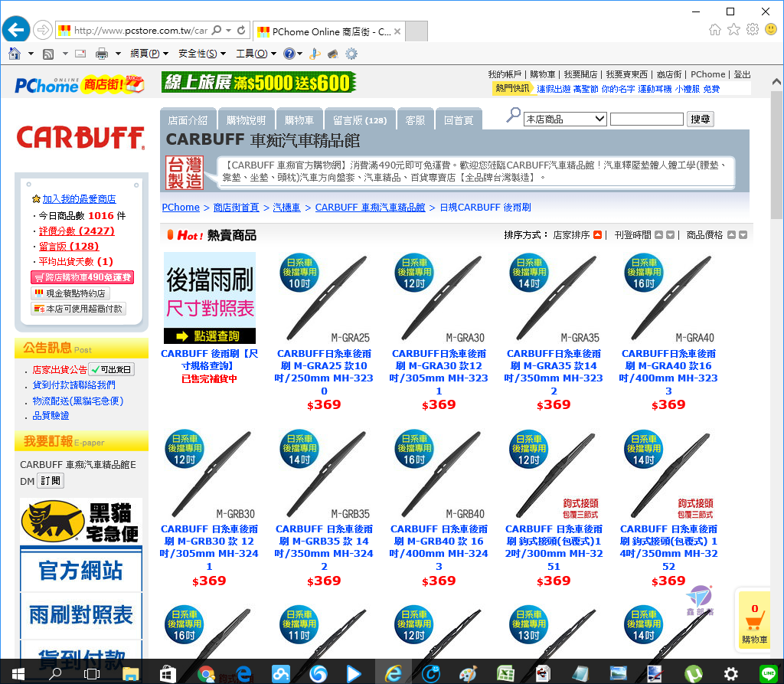Click inside the store search text field
The width and height of the screenshot is (784, 684).
coord(646,119)
